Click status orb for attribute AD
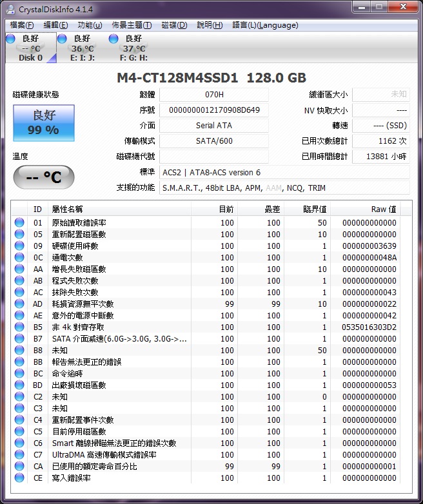423x504 pixels. [19, 304]
